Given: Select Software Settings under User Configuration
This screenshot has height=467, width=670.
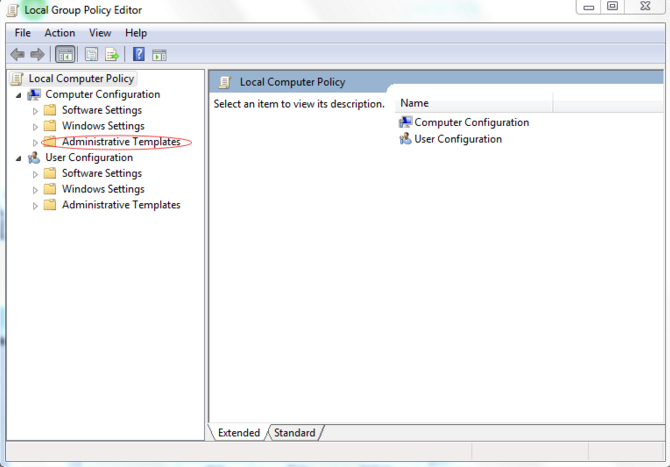Looking at the screenshot, I should pyautogui.click(x=102, y=173).
